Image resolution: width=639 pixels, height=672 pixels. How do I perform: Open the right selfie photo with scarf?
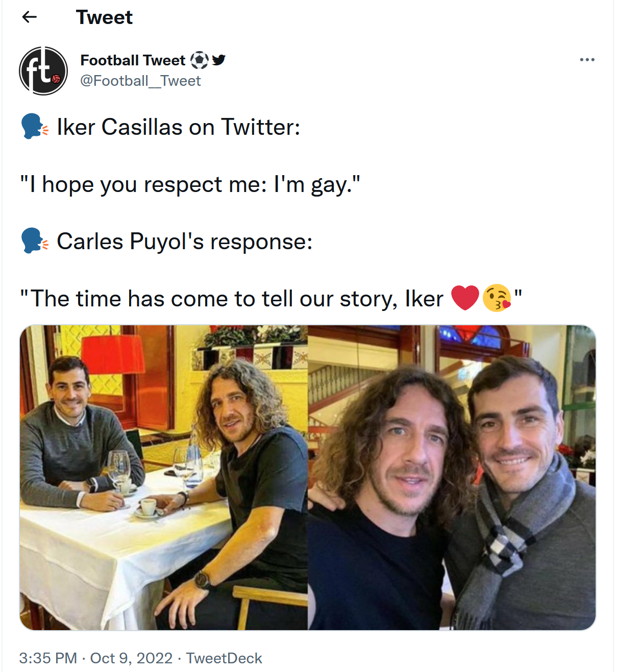tap(452, 477)
